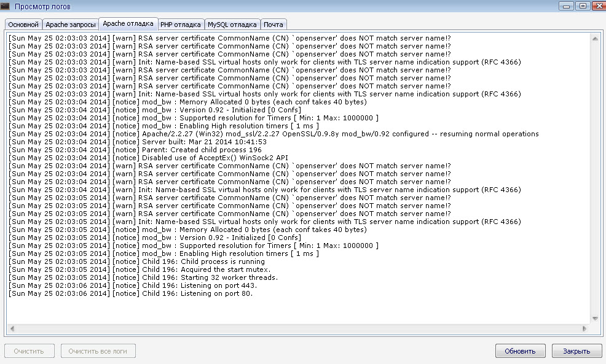This screenshot has width=606, height=364.
Task: Open the Apache запросы tab
Action: coord(71,25)
